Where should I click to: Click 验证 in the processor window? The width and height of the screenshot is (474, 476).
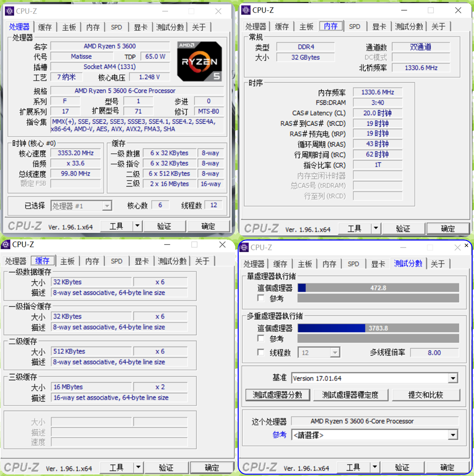point(164,226)
